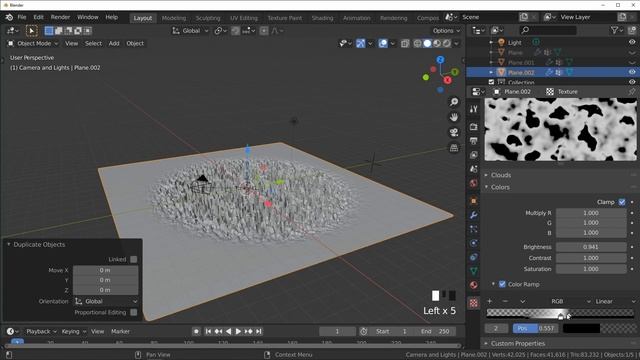
Task: Toggle Proportional Editing checkbox
Action: pyautogui.click(x=133, y=312)
